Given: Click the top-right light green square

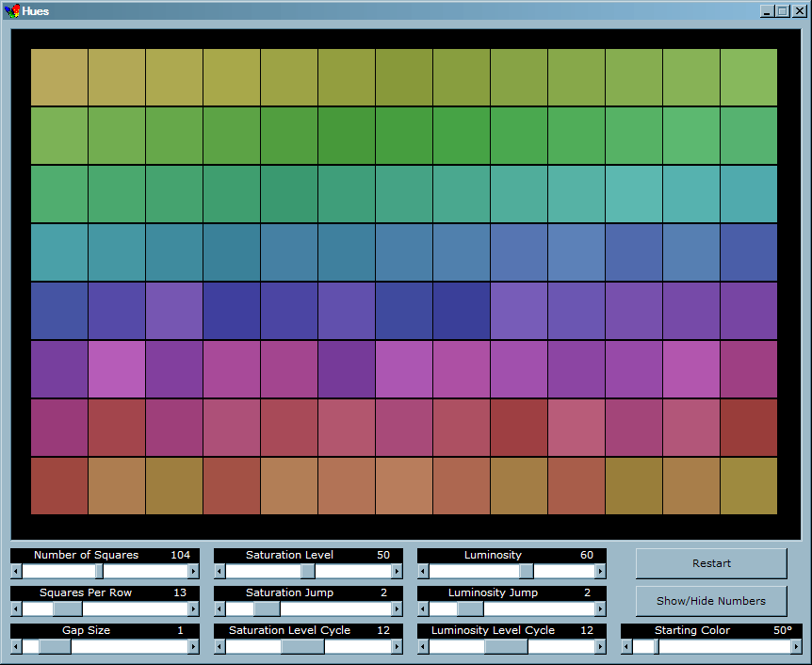Looking at the screenshot, I should [x=749, y=77].
